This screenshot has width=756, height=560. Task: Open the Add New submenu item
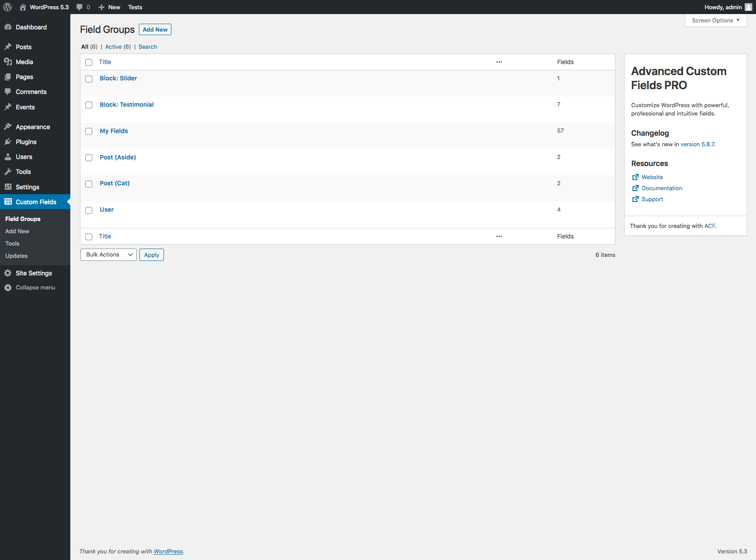point(17,231)
